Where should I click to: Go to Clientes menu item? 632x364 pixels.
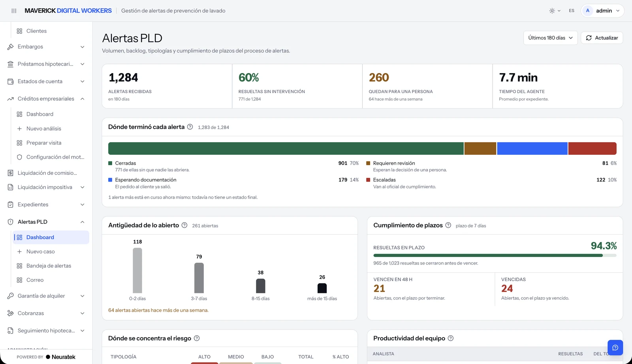click(x=51, y=31)
